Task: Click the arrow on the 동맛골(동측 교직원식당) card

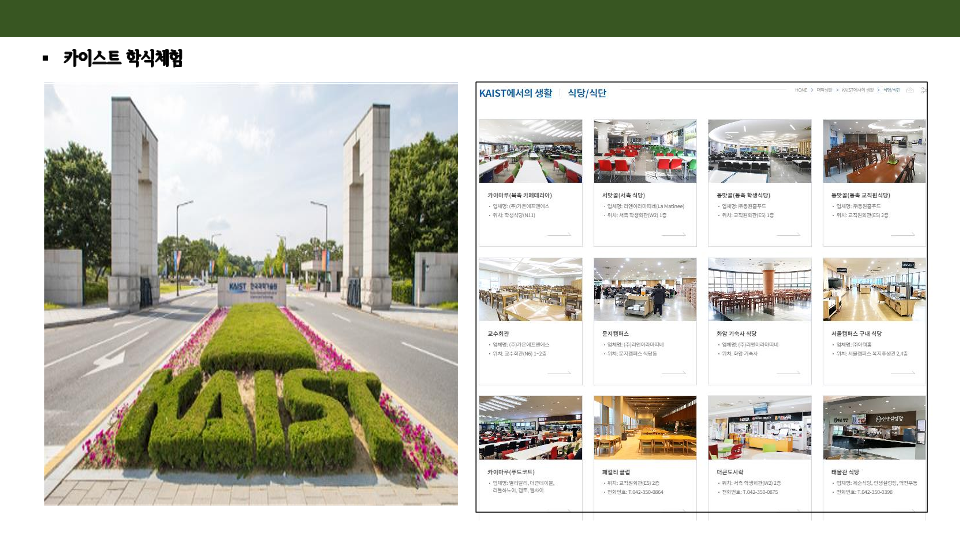Action: coord(902,234)
